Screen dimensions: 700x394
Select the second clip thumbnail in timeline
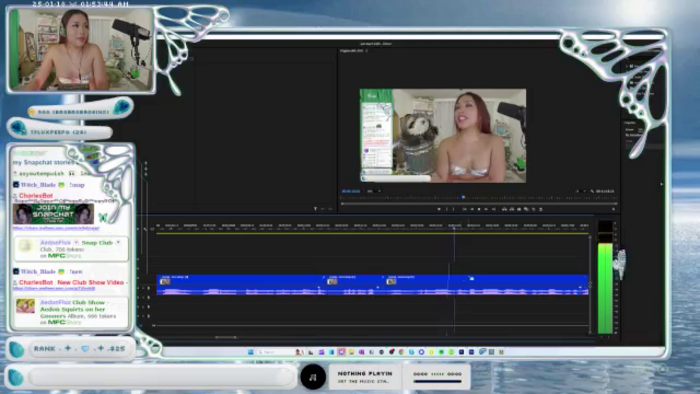[x=332, y=282]
